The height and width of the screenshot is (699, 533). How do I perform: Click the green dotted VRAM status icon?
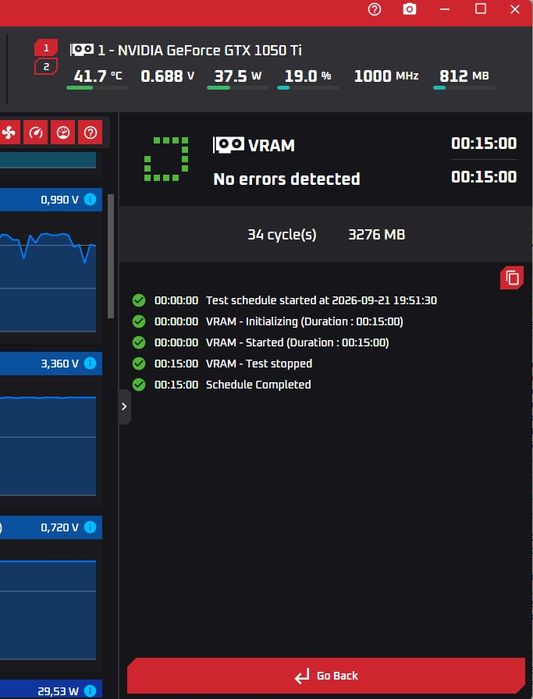tap(166, 159)
